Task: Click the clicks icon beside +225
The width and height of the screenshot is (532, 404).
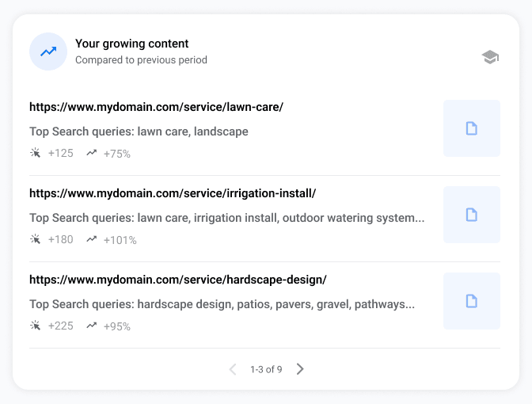Action: [x=36, y=326]
